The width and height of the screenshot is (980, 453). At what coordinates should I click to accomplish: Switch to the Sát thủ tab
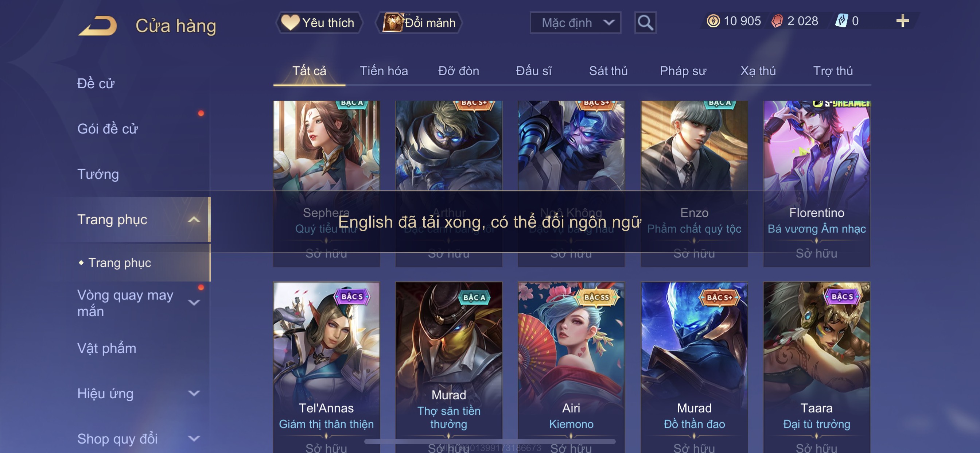[608, 71]
